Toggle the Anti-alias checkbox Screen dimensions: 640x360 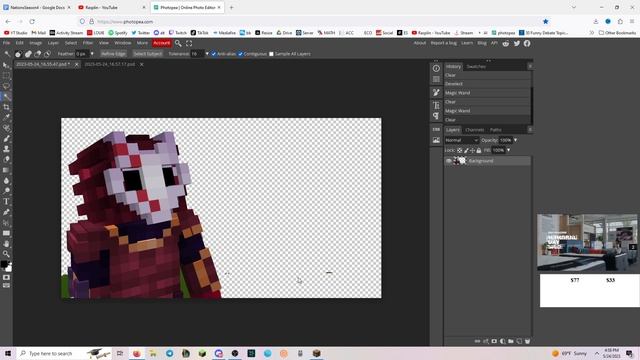(213, 54)
